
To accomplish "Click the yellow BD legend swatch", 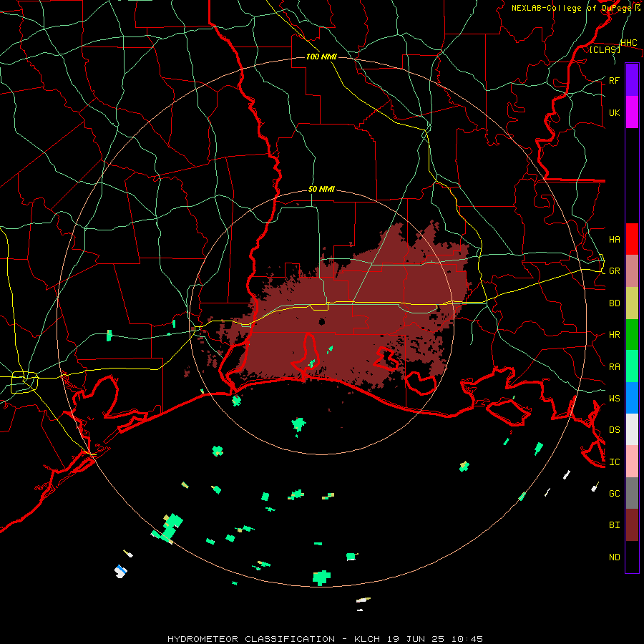I will coord(632,303).
